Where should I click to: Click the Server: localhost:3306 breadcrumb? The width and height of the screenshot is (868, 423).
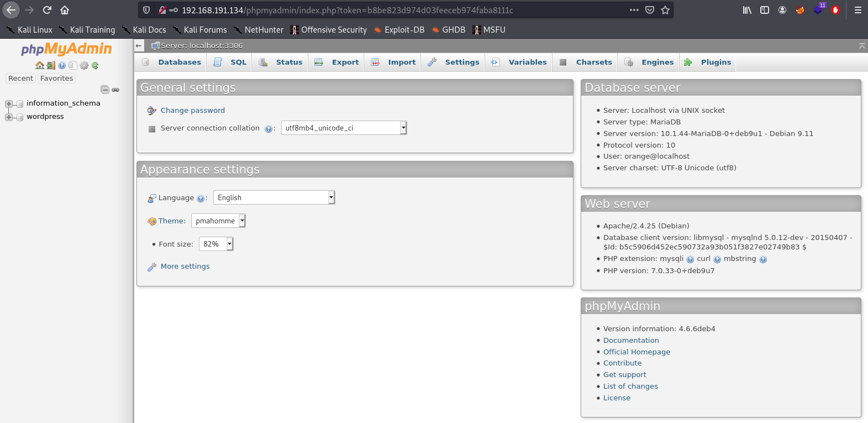[202, 46]
